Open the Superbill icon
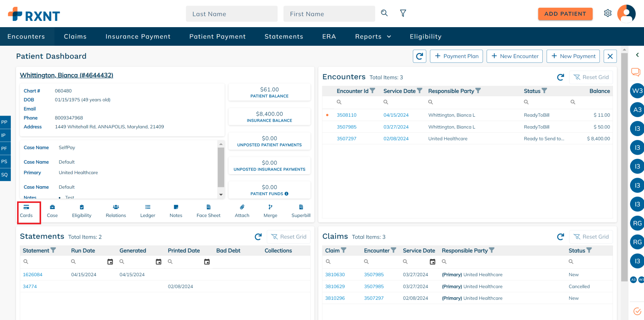The image size is (644, 320). (x=301, y=211)
